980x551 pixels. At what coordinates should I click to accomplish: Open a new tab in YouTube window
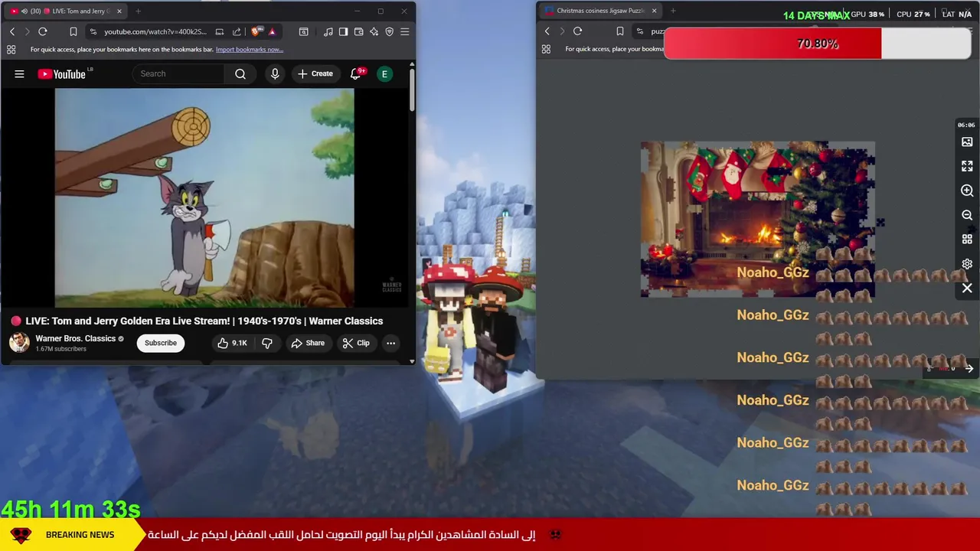pyautogui.click(x=138, y=11)
